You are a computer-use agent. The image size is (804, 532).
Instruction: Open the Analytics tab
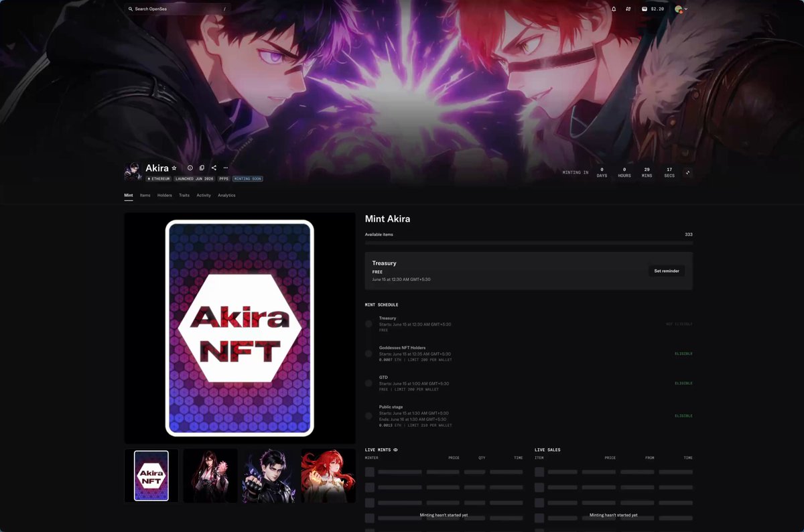pos(226,195)
